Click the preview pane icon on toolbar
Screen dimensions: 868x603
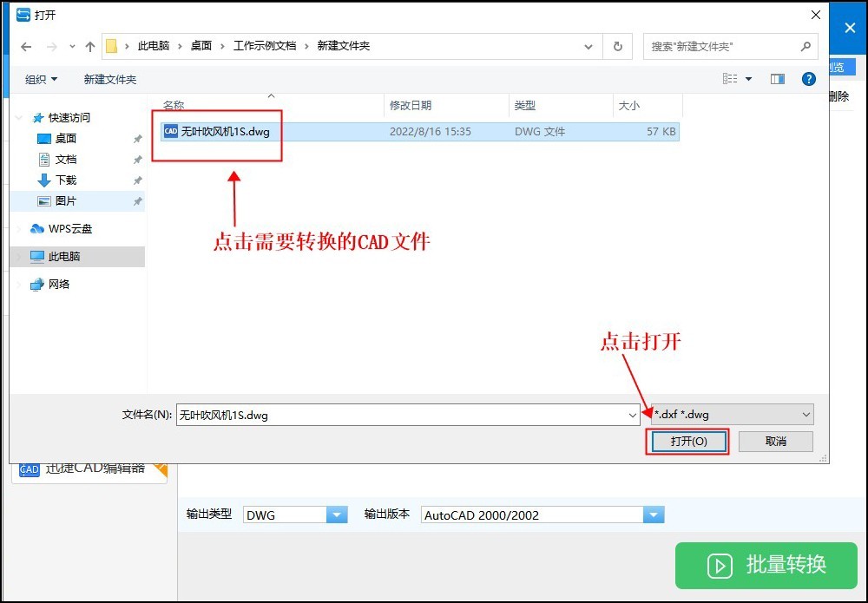point(778,78)
